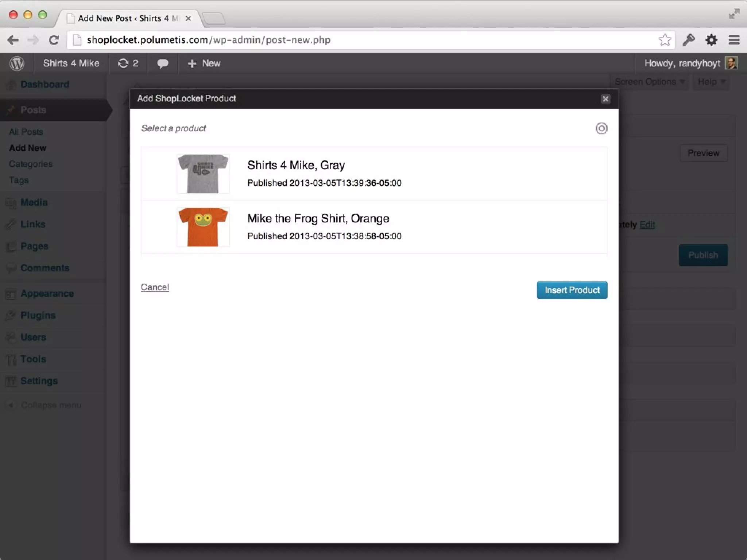Open the Tags submenu item

tap(19, 180)
